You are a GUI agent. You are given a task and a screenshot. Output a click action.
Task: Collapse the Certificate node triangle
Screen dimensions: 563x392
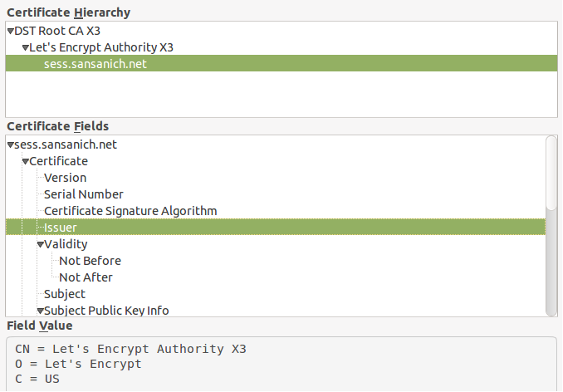click(x=26, y=162)
